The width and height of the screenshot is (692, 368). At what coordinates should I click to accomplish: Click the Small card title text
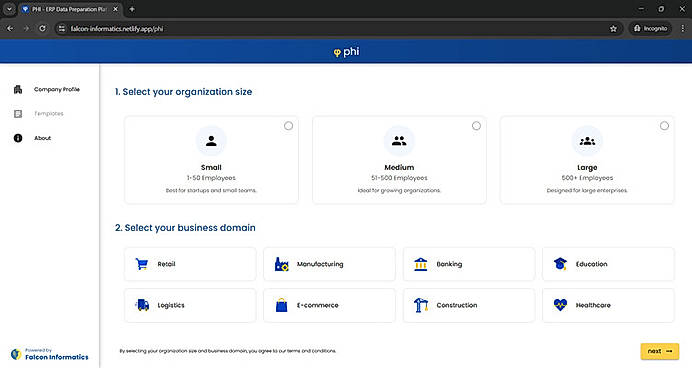click(x=211, y=167)
